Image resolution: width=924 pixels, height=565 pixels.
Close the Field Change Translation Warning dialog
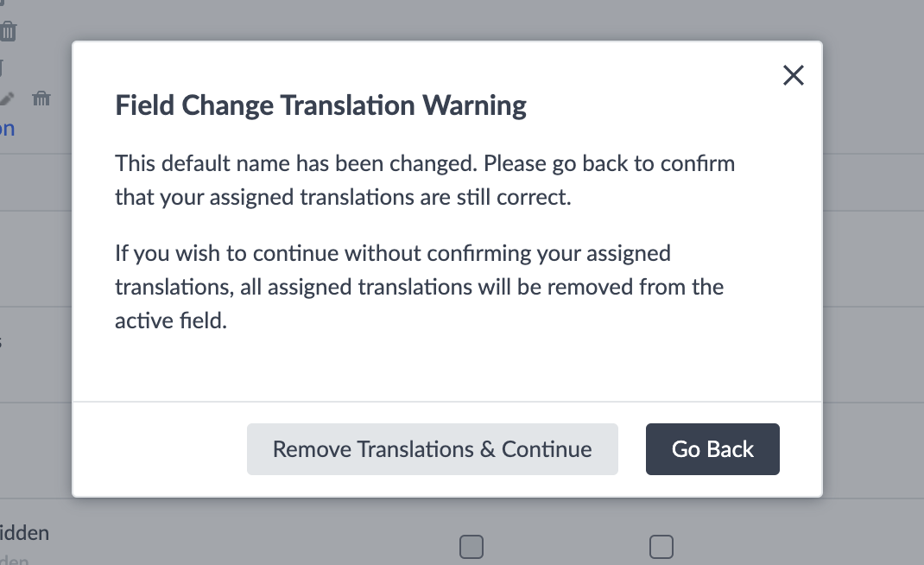793,76
